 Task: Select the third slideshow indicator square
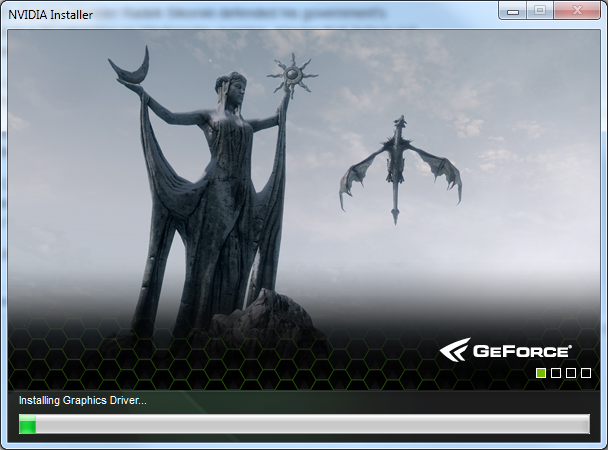coord(571,373)
